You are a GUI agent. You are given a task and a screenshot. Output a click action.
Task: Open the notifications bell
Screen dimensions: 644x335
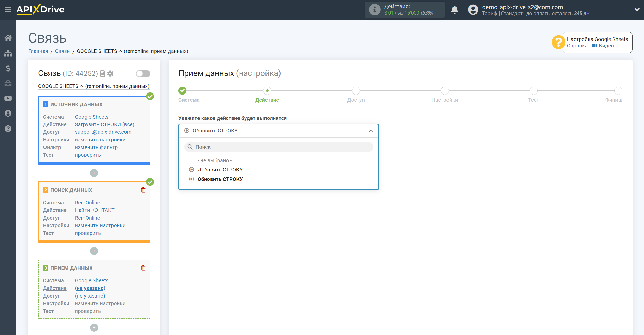[454, 10]
